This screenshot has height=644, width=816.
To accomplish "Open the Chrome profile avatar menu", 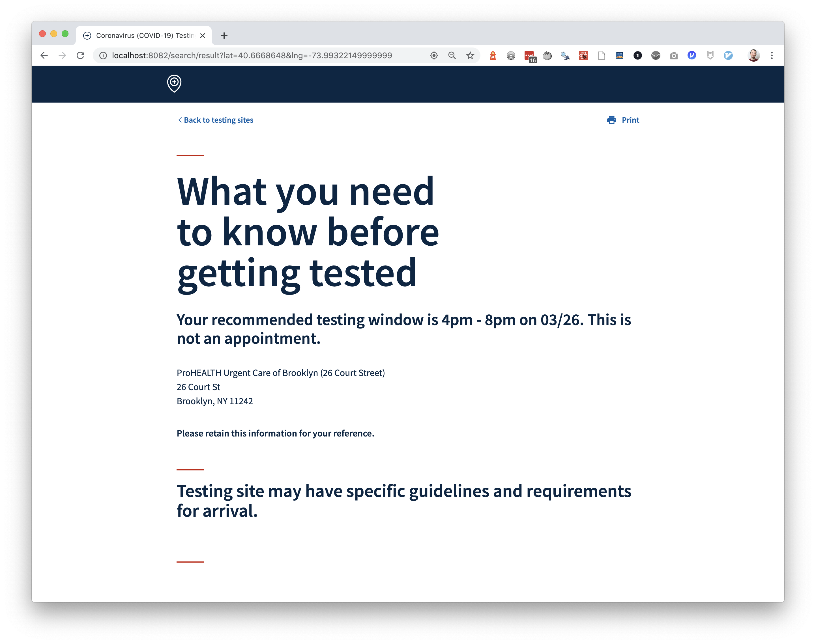I will 753,56.
